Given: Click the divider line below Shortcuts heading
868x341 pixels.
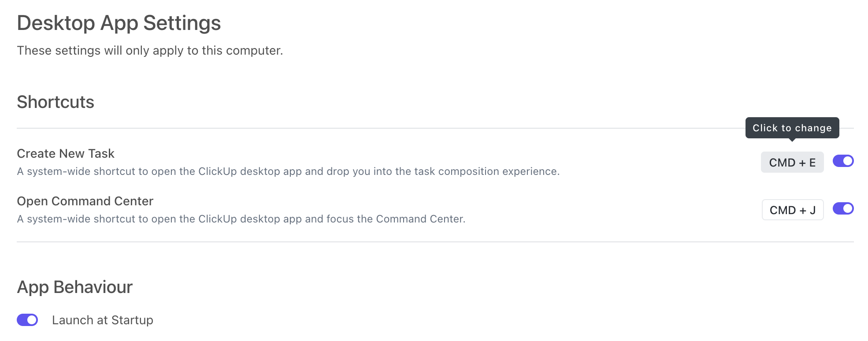Looking at the screenshot, I should 352,128.
